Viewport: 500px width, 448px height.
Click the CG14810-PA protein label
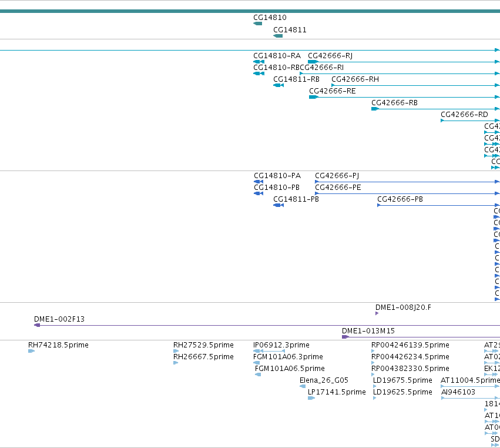point(277,176)
